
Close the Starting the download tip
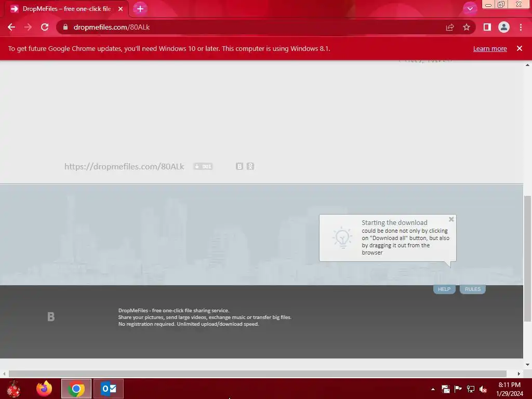click(451, 219)
